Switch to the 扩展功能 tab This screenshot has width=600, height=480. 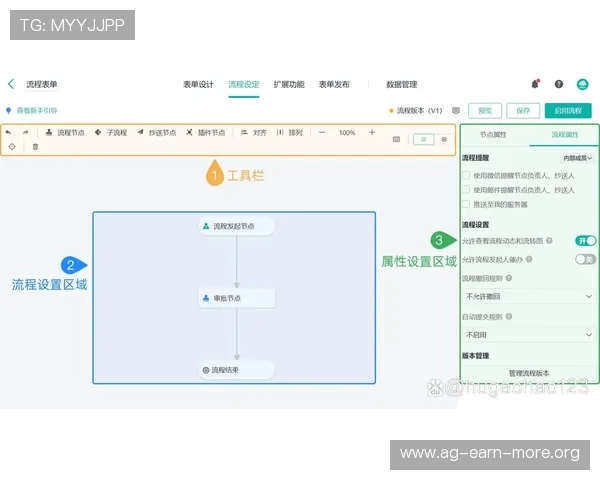click(289, 84)
